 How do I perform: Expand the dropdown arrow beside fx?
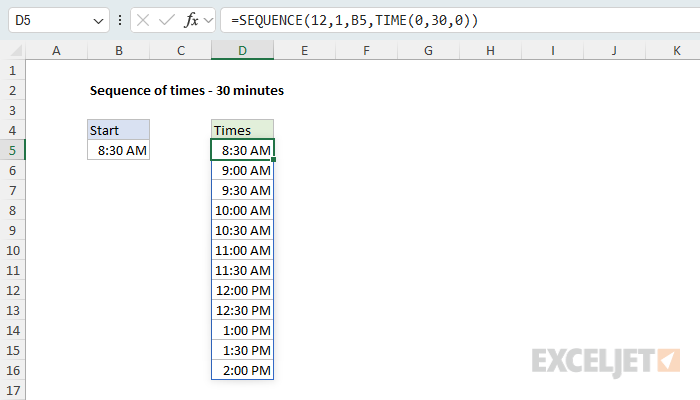(x=208, y=20)
